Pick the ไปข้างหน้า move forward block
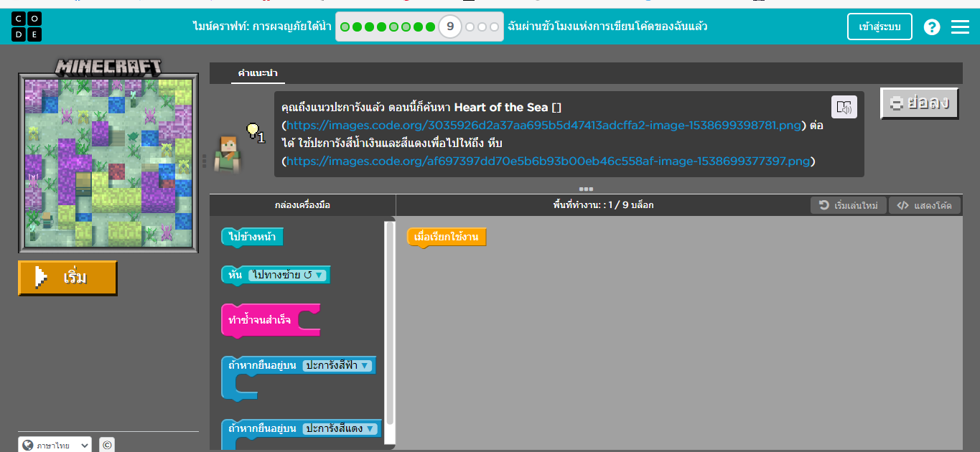Viewport: 980px width, 452px height. [x=252, y=237]
